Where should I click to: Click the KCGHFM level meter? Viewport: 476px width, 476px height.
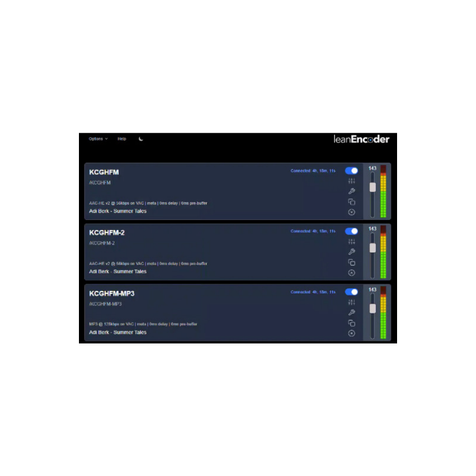[x=383, y=191]
